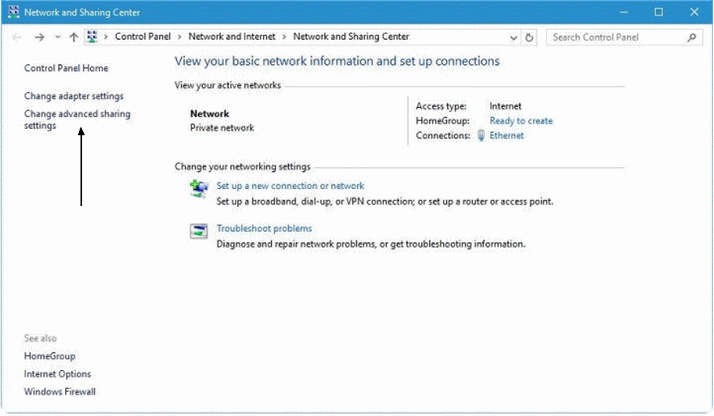Image resolution: width=714 pixels, height=416 pixels.
Task: Select Control Panel breadcrumb
Action: (143, 36)
